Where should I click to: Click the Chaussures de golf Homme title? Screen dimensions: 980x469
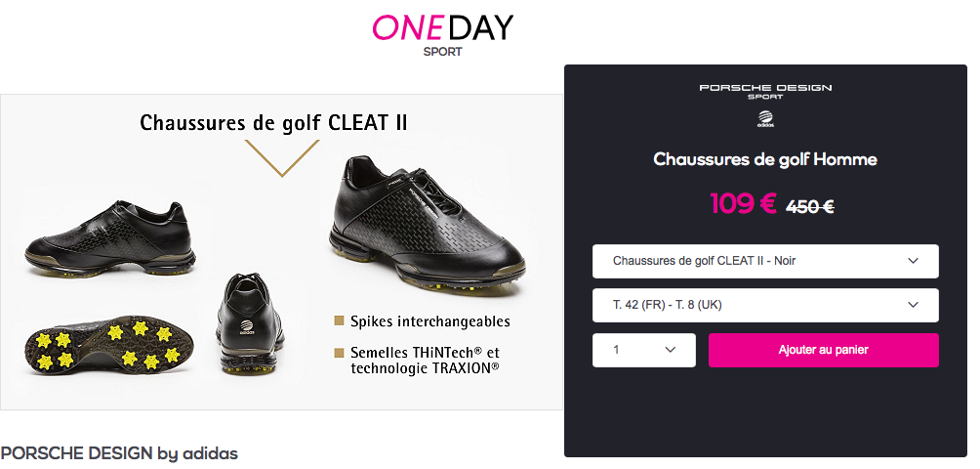(765, 159)
